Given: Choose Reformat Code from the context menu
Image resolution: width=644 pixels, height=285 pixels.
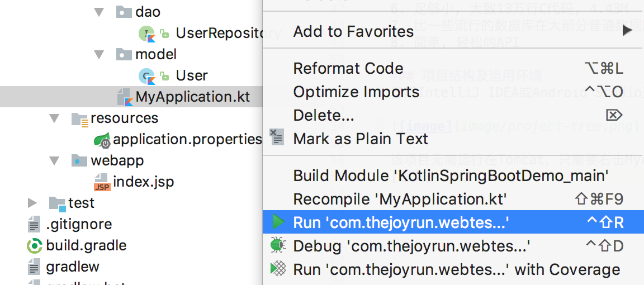Looking at the screenshot, I should 348,68.
